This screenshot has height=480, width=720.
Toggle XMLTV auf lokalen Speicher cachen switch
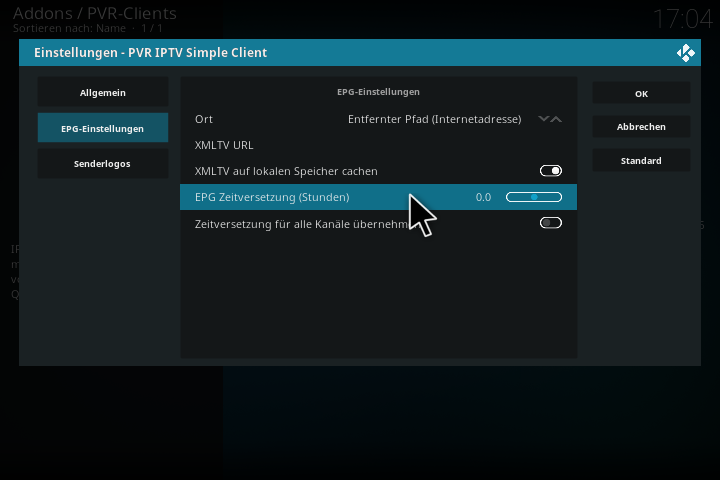pos(551,171)
